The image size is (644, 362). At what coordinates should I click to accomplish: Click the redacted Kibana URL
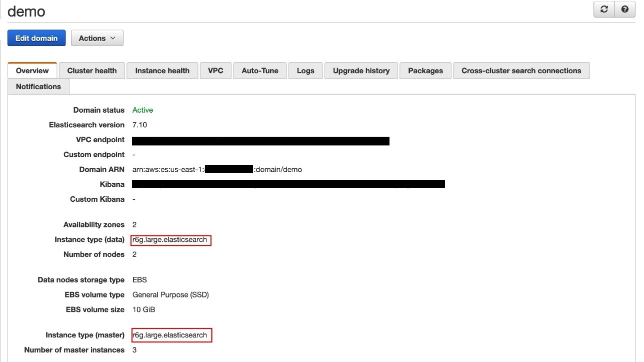click(x=288, y=184)
